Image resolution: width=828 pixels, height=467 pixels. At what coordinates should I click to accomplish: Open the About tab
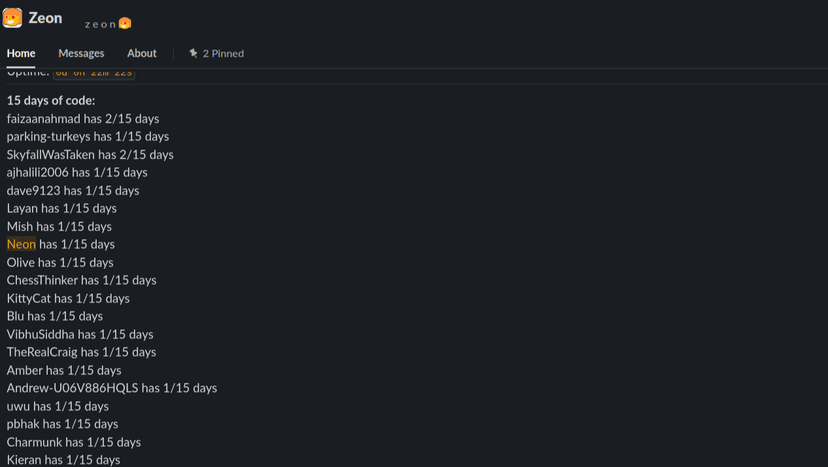(x=142, y=53)
